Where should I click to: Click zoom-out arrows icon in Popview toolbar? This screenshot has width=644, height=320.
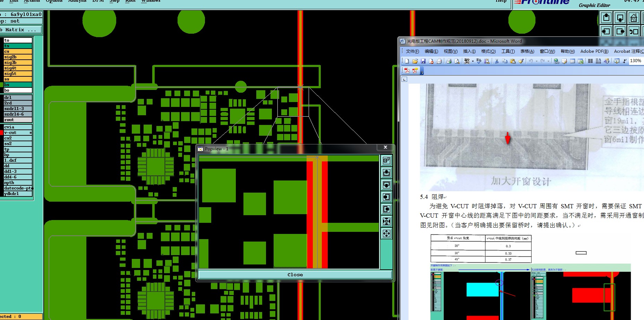point(386,233)
